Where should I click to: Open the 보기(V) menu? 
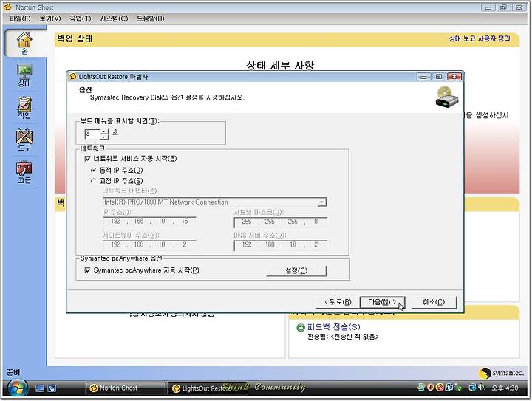[50, 18]
